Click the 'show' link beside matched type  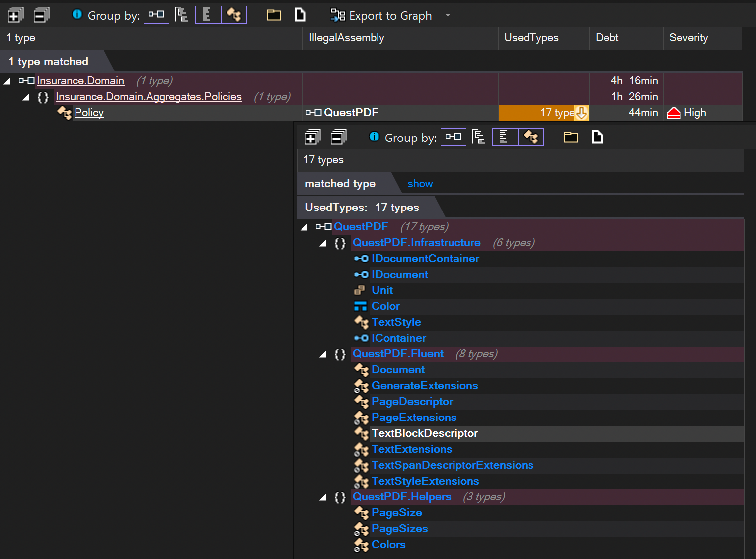(420, 184)
